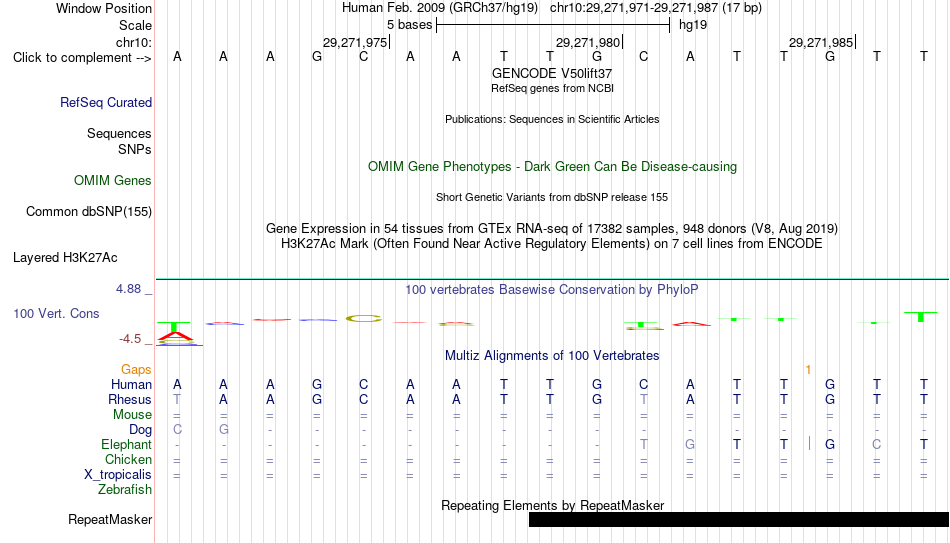This screenshot has height=543, width=950.
Task: Click 'Human Feb. 2009 (GRCh37/hg19)' header text
Action: pos(440,8)
